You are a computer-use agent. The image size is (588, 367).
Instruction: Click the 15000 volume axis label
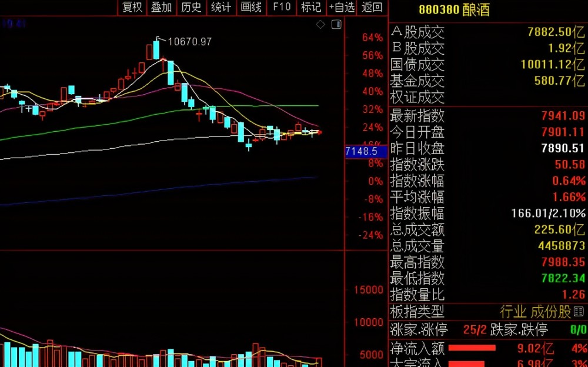click(x=369, y=290)
